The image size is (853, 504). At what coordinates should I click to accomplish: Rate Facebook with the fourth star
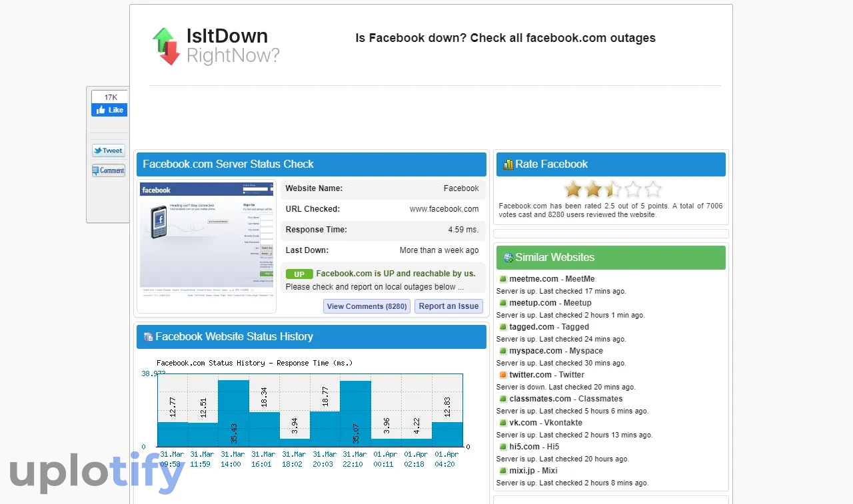(x=633, y=190)
